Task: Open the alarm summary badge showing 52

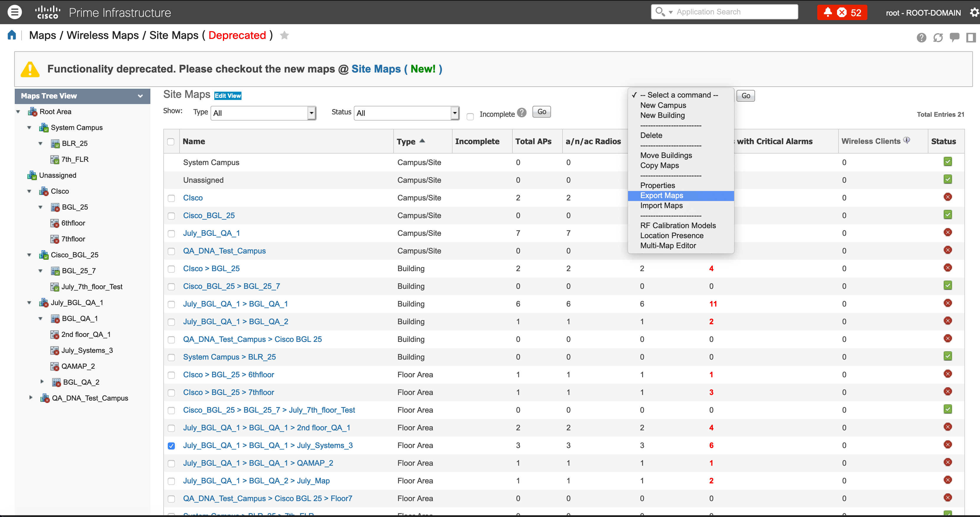Action: click(842, 13)
